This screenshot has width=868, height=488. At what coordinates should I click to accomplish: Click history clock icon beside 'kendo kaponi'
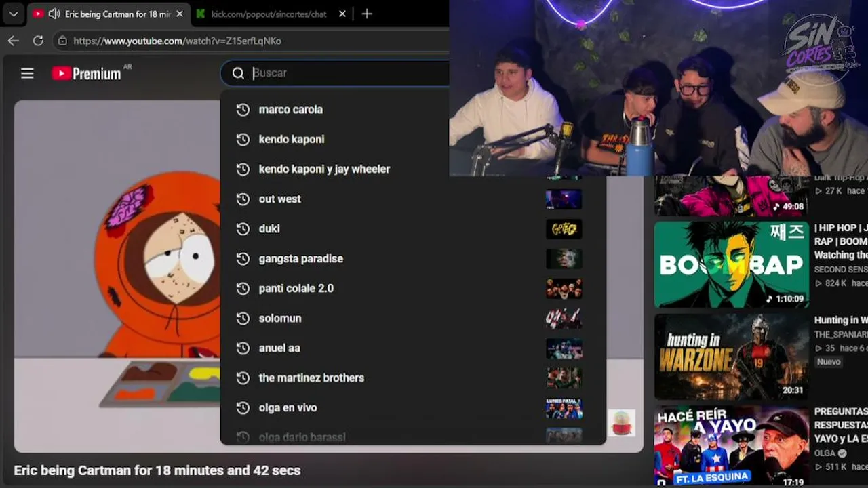(x=243, y=139)
